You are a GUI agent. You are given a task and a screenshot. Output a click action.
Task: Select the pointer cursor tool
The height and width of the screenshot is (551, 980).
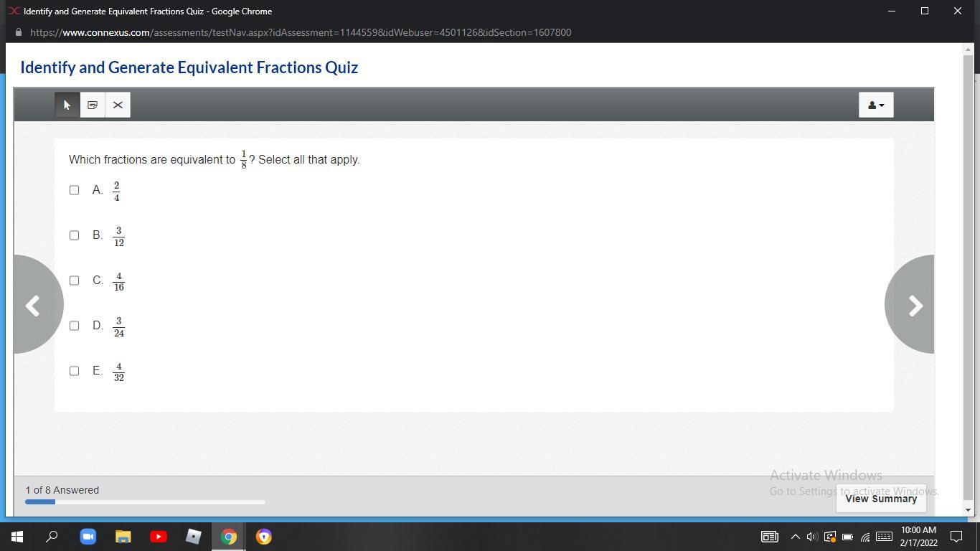pyautogui.click(x=67, y=105)
